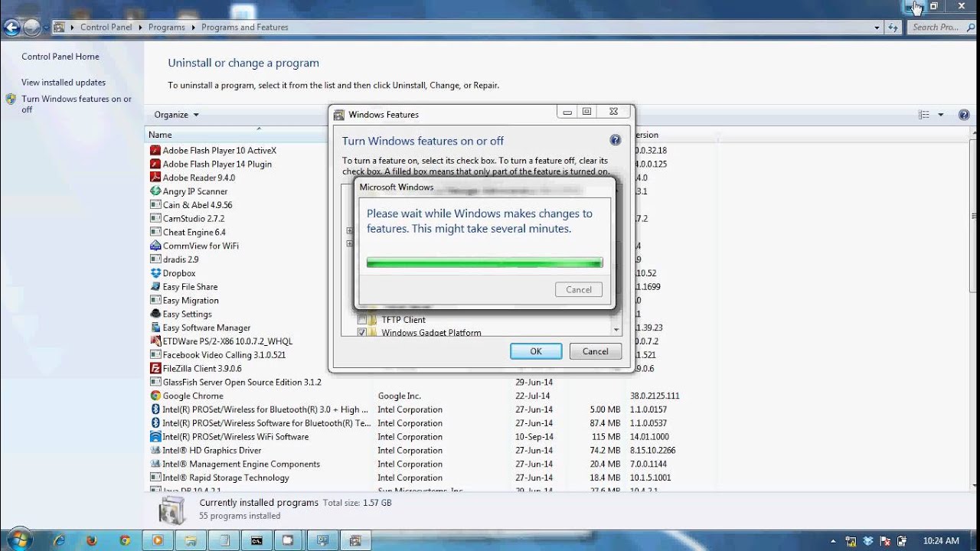
Task: Open Chrome from the taskbar
Action: (125, 540)
